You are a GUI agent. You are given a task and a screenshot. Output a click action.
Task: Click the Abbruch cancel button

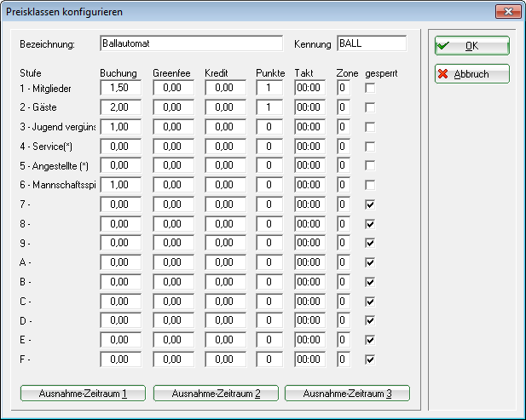click(471, 74)
